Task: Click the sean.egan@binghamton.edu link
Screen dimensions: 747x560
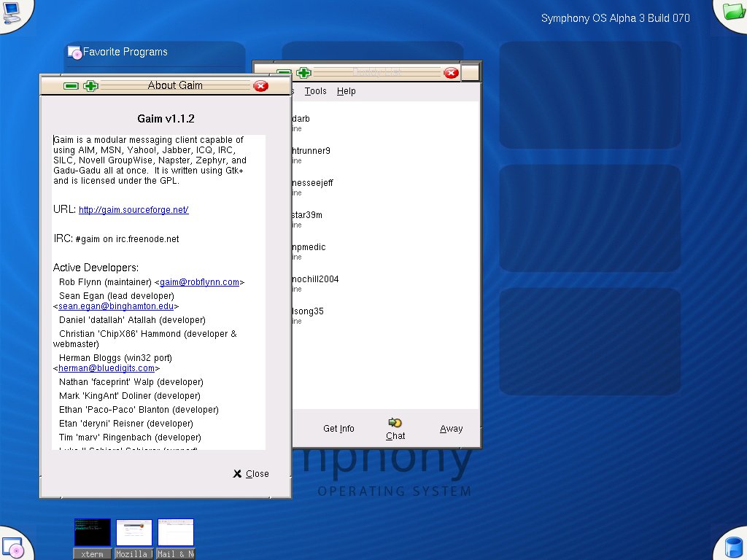Action: pyautogui.click(x=116, y=306)
